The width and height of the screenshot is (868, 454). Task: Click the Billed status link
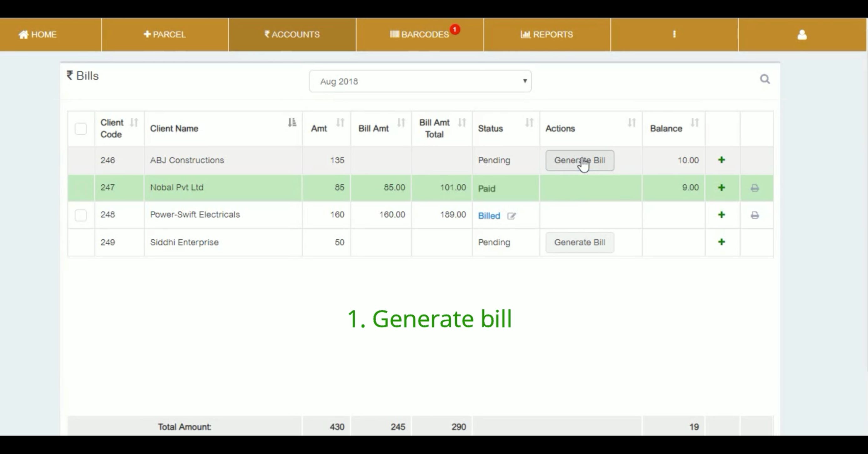tap(489, 216)
